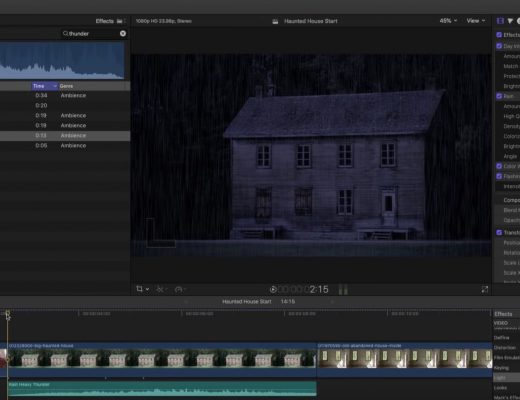520x400 pixels.
Task: Select the Rain Heavy Thunder audio clip
Action: pyautogui.click(x=162, y=389)
